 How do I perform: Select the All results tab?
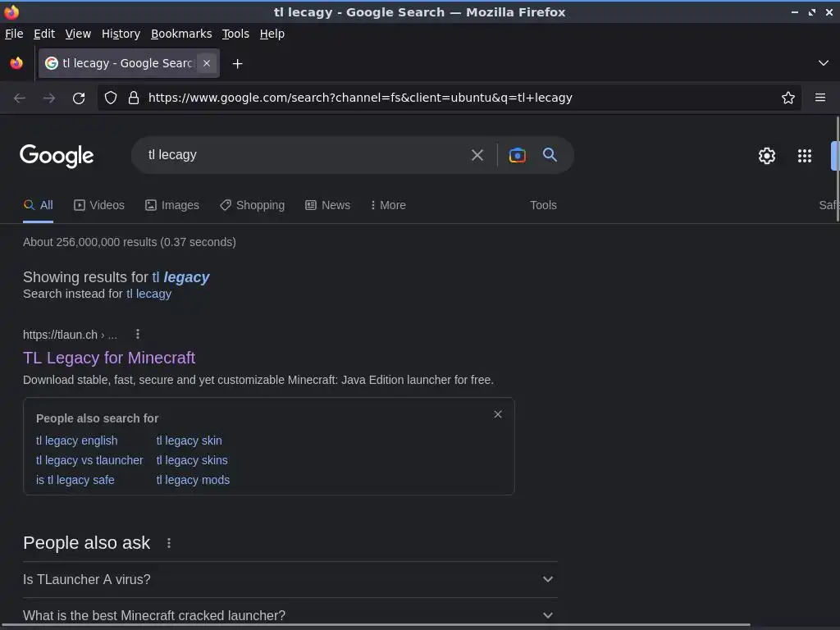pos(38,205)
